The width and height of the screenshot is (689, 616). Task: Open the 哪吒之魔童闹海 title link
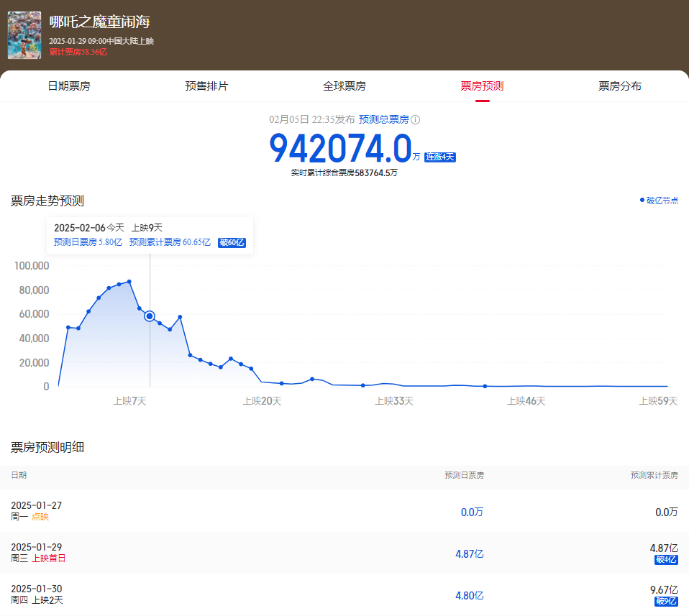click(100, 22)
